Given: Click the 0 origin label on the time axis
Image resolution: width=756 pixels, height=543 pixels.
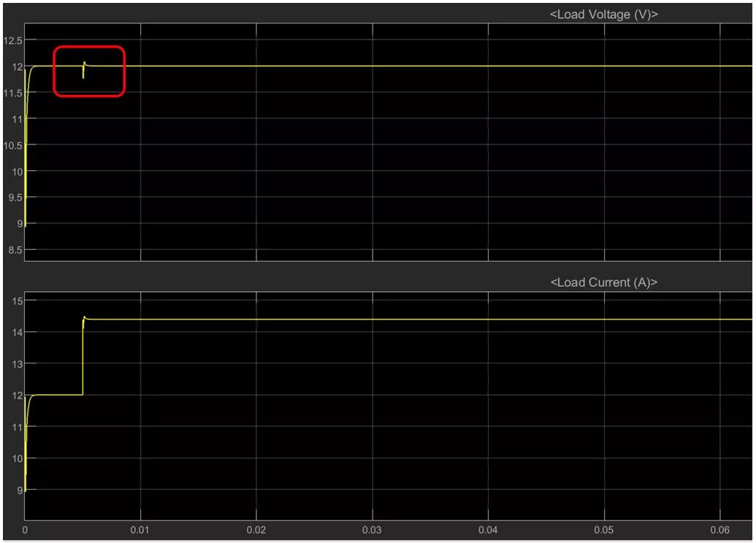Looking at the screenshot, I should click(25, 531).
